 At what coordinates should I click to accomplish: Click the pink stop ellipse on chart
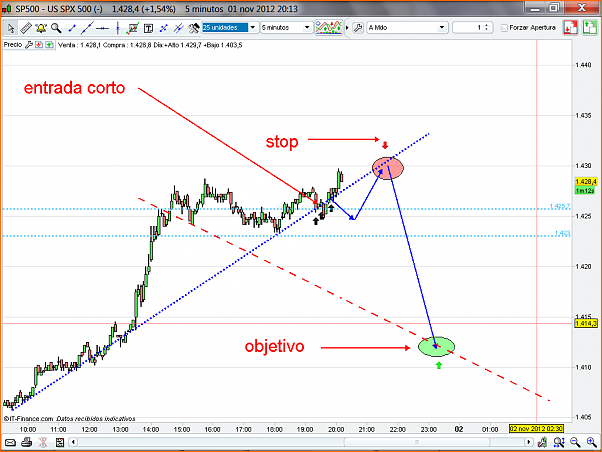[388, 168]
